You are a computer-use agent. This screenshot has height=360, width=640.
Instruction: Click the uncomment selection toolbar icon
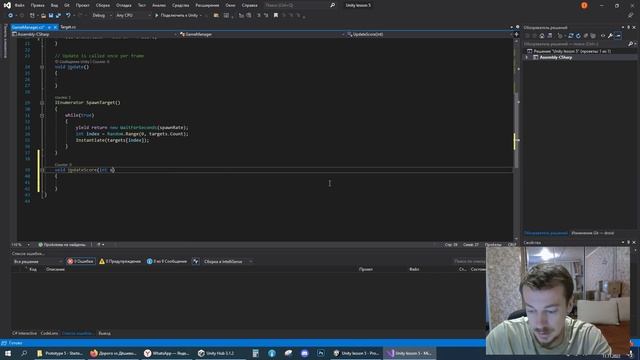point(266,16)
